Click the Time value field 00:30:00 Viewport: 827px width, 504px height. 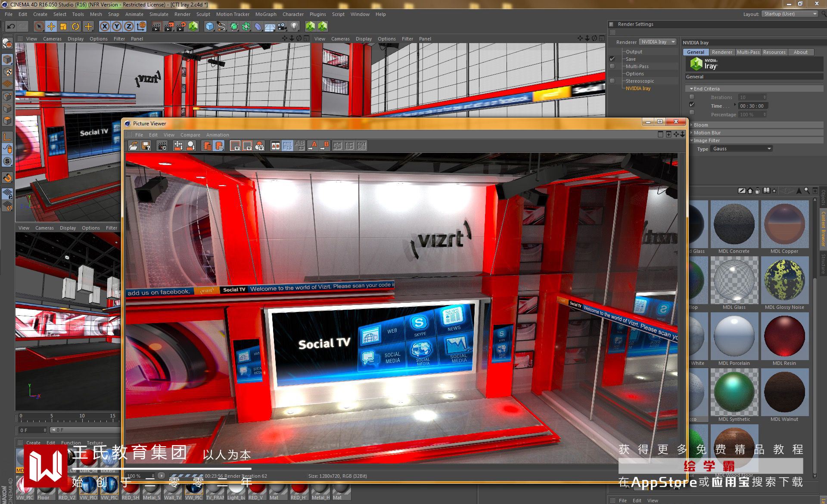(x=752, y=106)
